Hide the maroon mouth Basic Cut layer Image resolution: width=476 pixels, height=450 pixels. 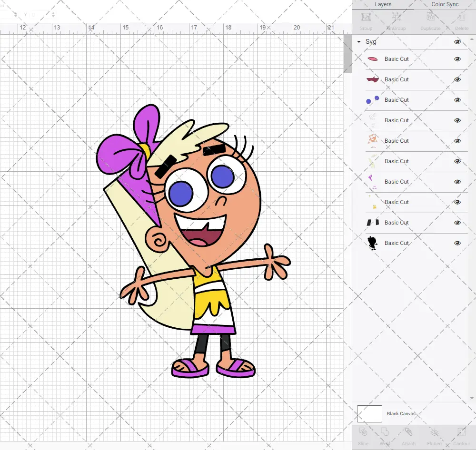pos(457,79)
